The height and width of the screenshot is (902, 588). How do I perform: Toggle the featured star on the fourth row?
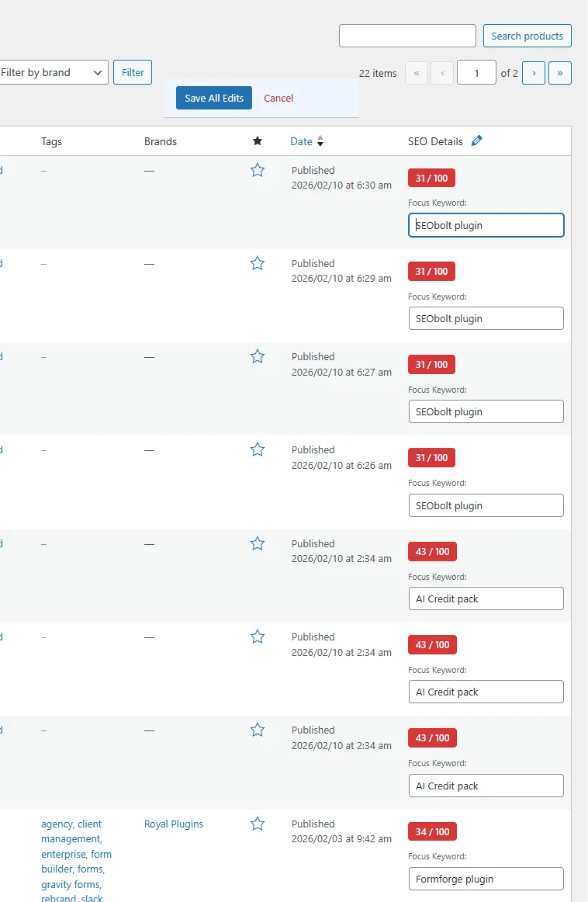258,449
